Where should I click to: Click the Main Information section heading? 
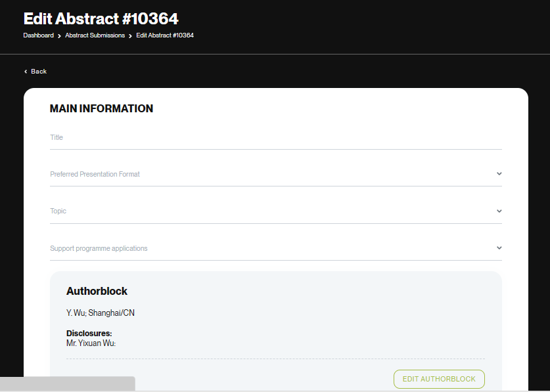(x=101, y=109)
